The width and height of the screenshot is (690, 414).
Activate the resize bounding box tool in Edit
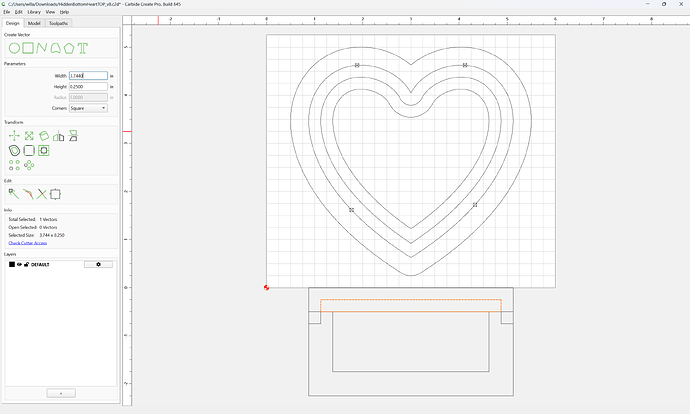pyautogui.click(x=55, y=194)
